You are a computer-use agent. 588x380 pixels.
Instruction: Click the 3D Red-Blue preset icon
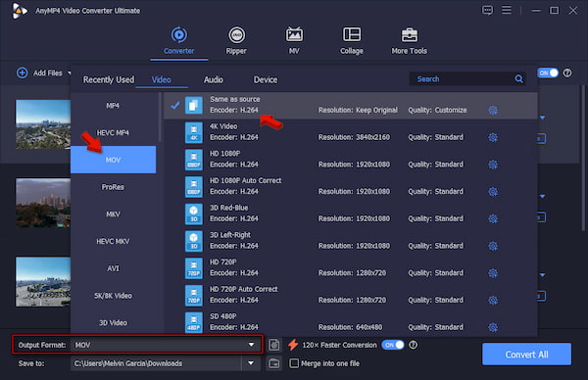(x=193, y=214)
